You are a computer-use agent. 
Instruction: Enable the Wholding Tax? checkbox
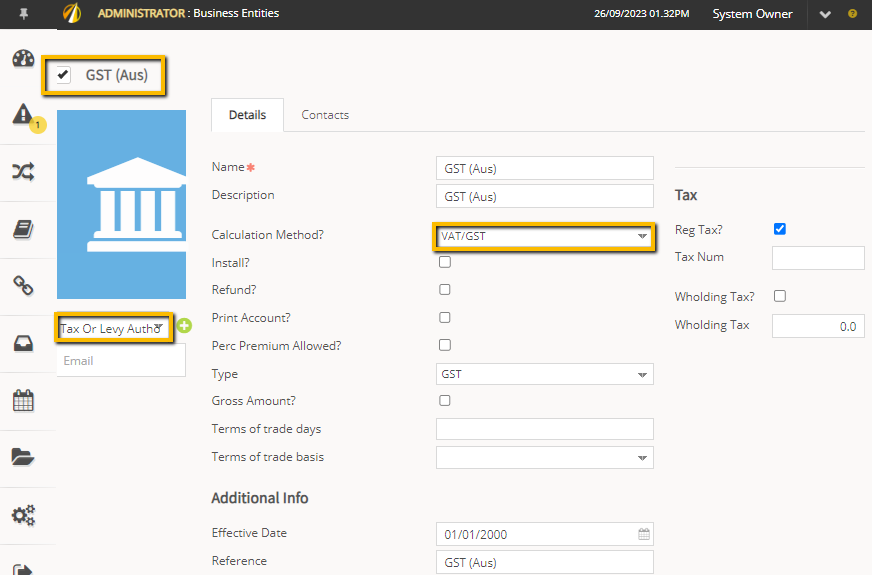click(x=780, y=296)
